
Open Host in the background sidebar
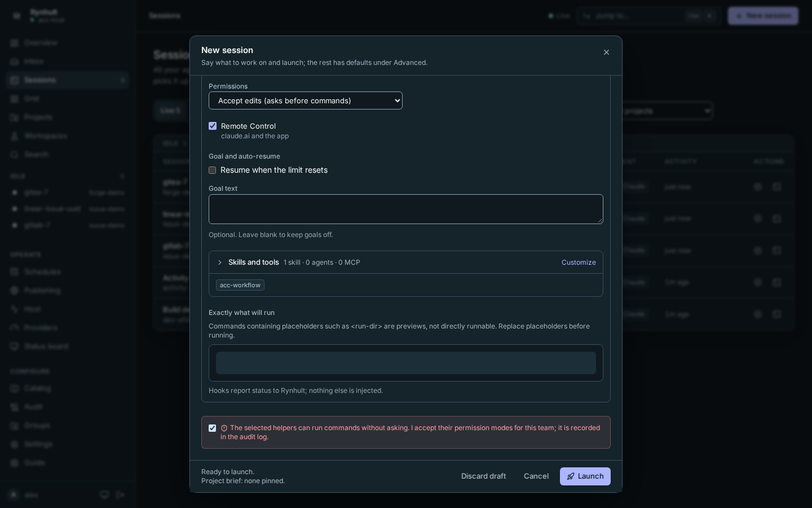click(68, 309)
